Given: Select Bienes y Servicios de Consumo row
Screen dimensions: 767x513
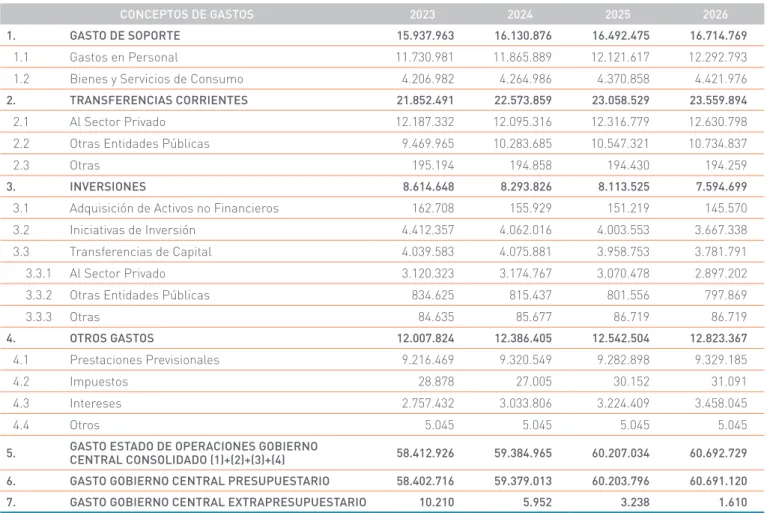Looking at the screenshot, I should coord(382,79).
